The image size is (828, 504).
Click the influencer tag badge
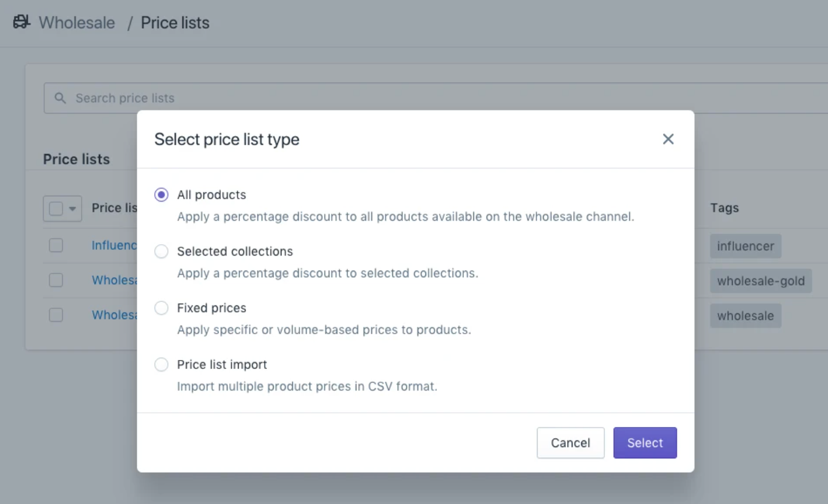(x=745, y=246)
